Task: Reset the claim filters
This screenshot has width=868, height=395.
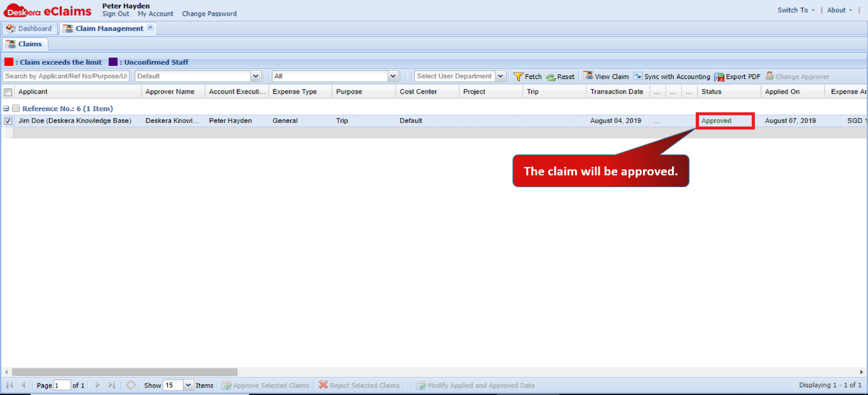Action: pos(560,77)
